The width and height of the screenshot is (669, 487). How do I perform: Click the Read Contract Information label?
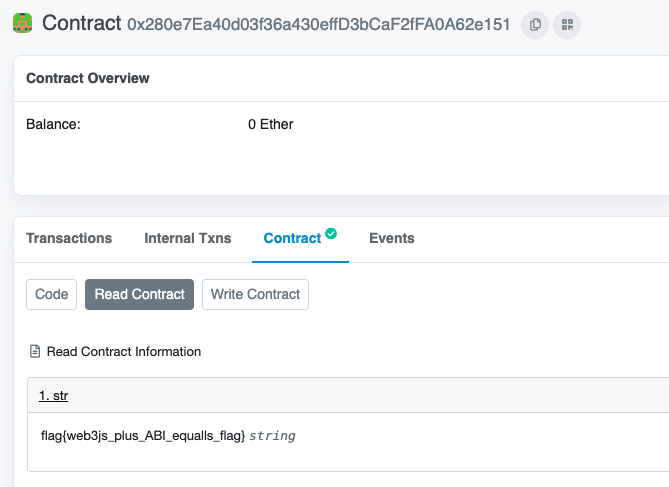tap(124, 352)
